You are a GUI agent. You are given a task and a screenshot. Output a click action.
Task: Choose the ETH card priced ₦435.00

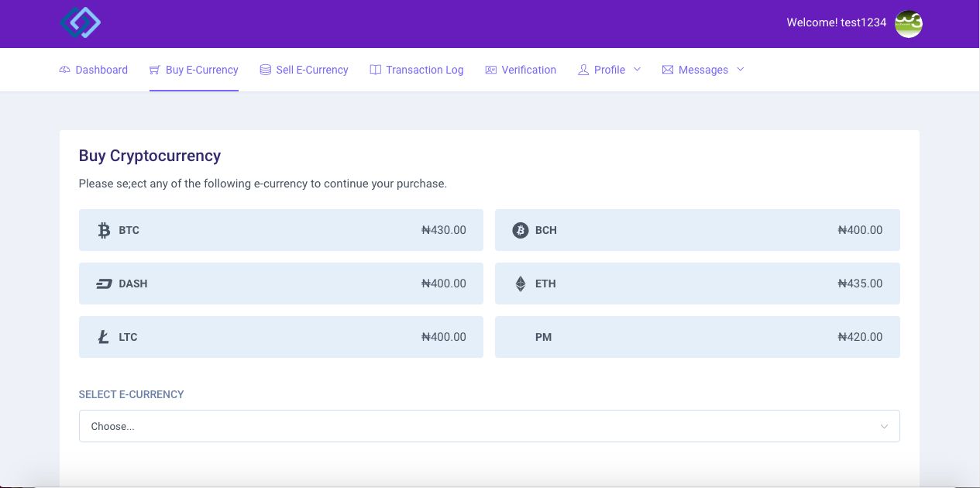[x=697, y=284]
